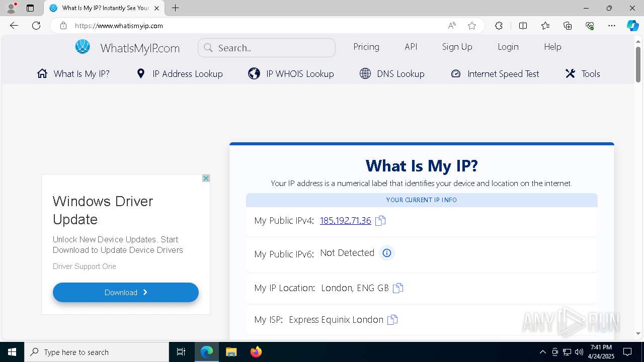Screen dimensions: 644x362
Task: Open the Favorites list icon
Action: [545, 26]
